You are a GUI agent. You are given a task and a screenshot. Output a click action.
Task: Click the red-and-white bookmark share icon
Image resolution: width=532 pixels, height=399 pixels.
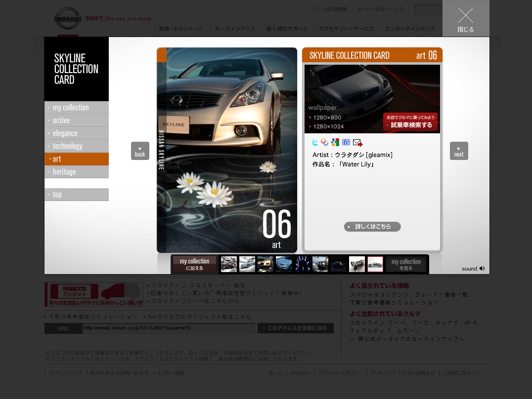[325, 142]
